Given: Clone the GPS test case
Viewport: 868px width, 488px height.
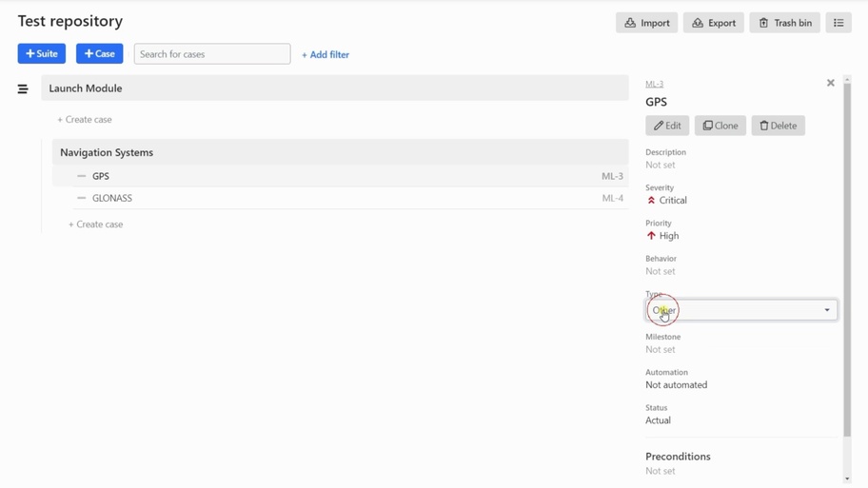Looking at the screenshot, I should (x=720, y=126).
